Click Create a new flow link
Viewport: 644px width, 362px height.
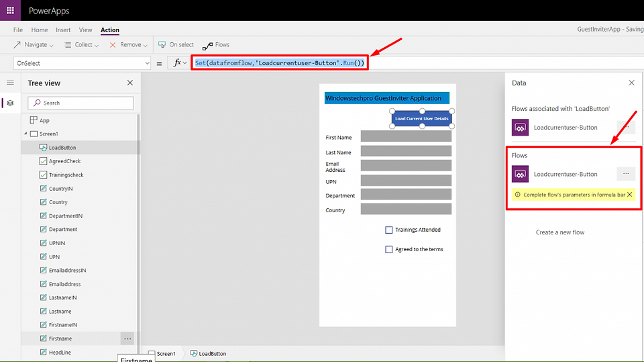[559, 232]
